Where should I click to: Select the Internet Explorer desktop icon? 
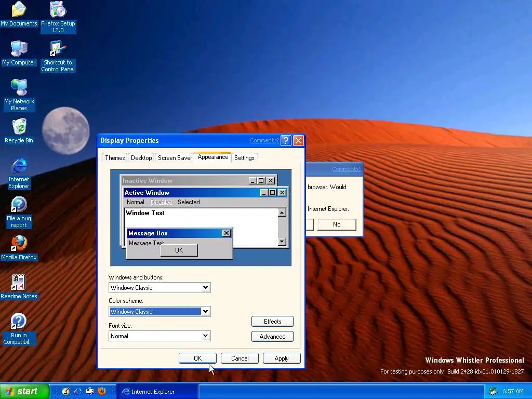(19, 173)
